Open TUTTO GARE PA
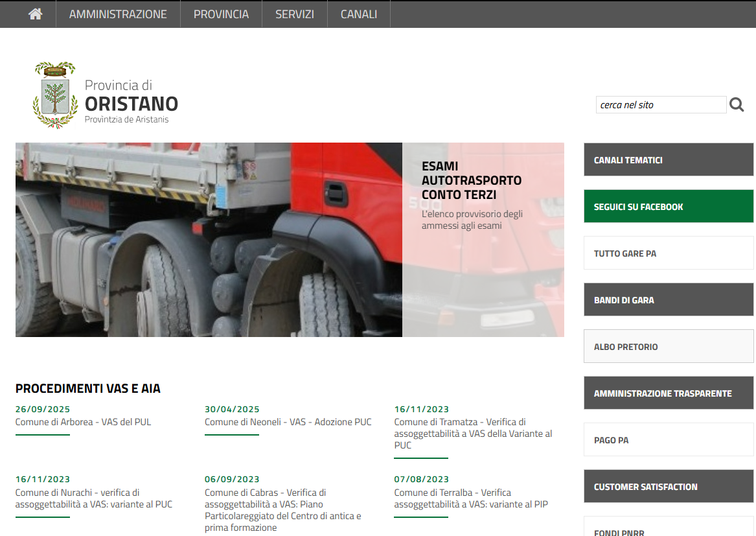Viewport: 756px width, 536px height. tap(668, 253)
